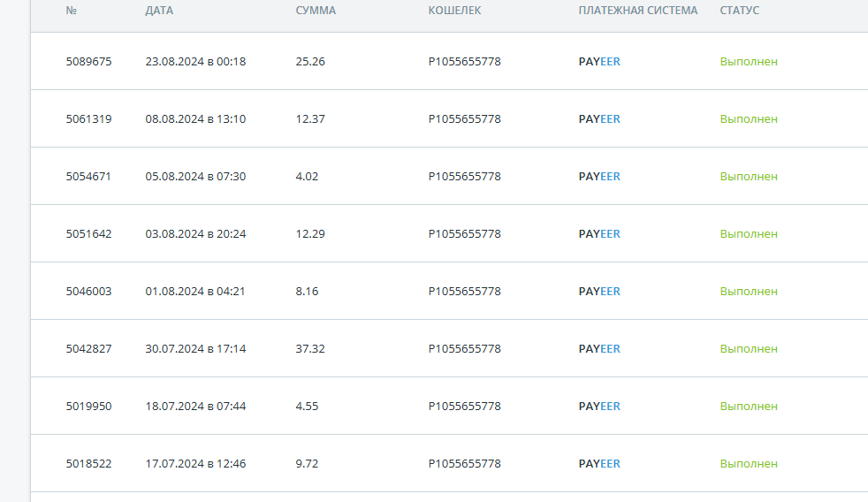The height and width of the screenshot is (502, 868).
Task: Click PAYEER logo in row 5019950
Action: pos(599,407)
